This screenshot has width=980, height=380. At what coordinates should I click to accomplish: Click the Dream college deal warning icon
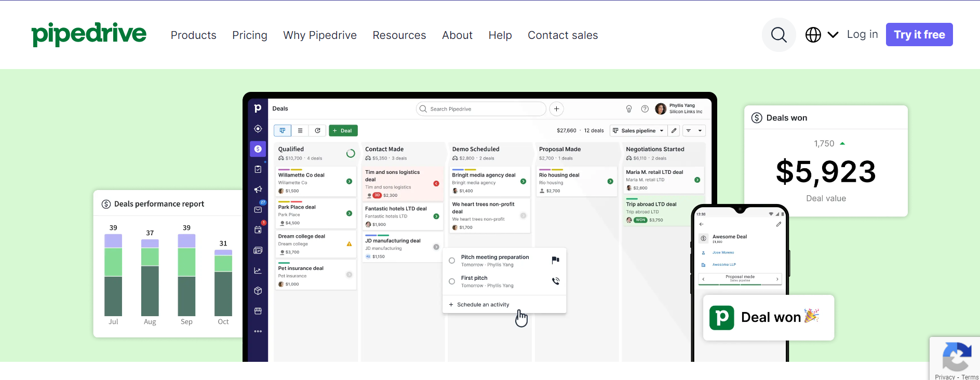tap(349, 244)
